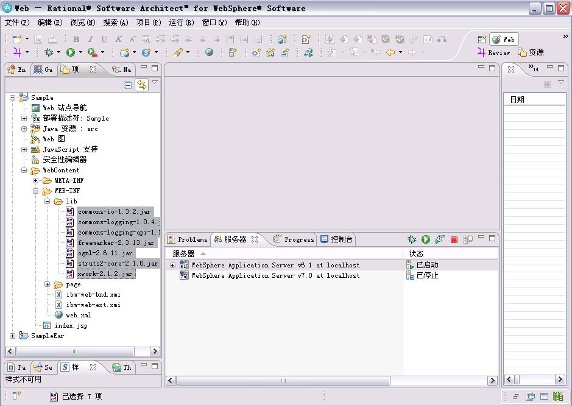
Task: Click the blue S toolbar icon
Action: 146,53
